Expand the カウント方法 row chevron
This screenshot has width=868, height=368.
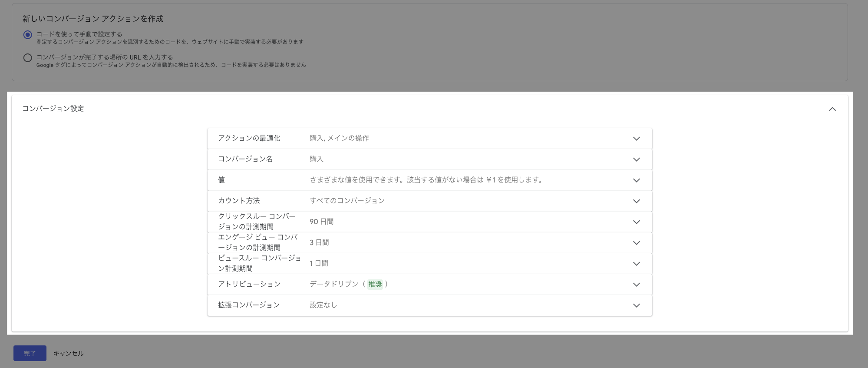(636, 201)
